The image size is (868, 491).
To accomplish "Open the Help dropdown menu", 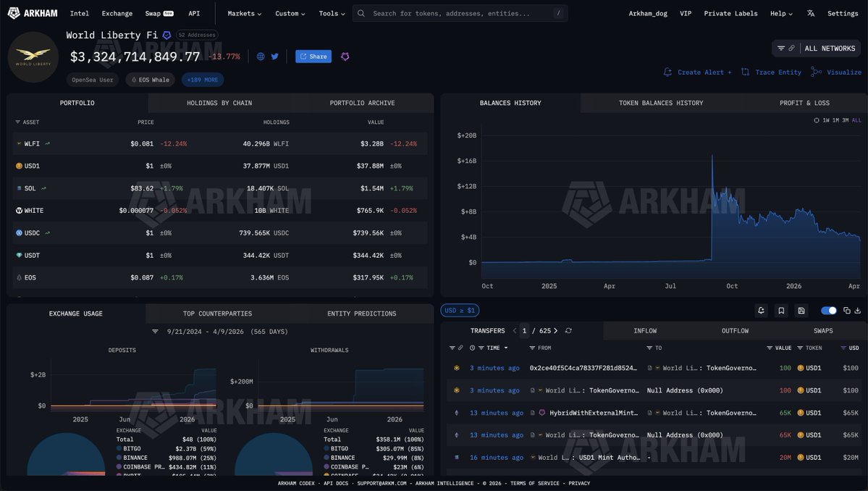I will (781, 13).
